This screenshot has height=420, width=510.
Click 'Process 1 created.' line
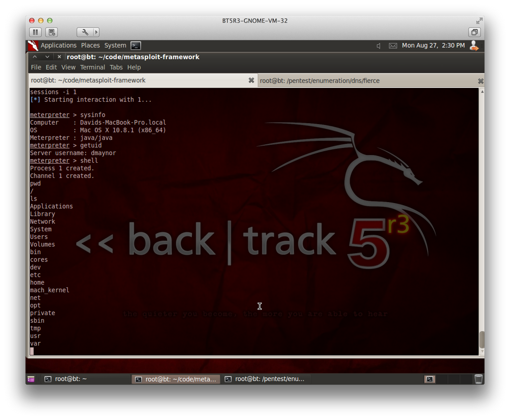tap(62, 168)
